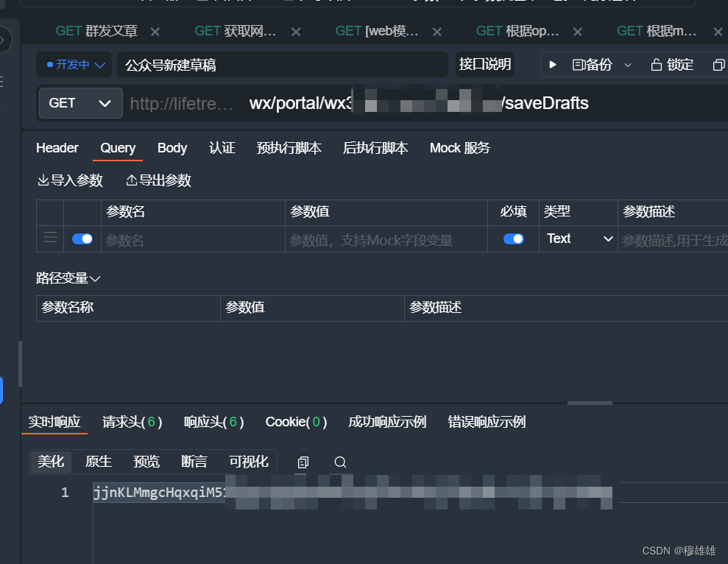This screenshot has height=564, width=728.
Task: Copy the response body using the copy icon
Action: 303,462
